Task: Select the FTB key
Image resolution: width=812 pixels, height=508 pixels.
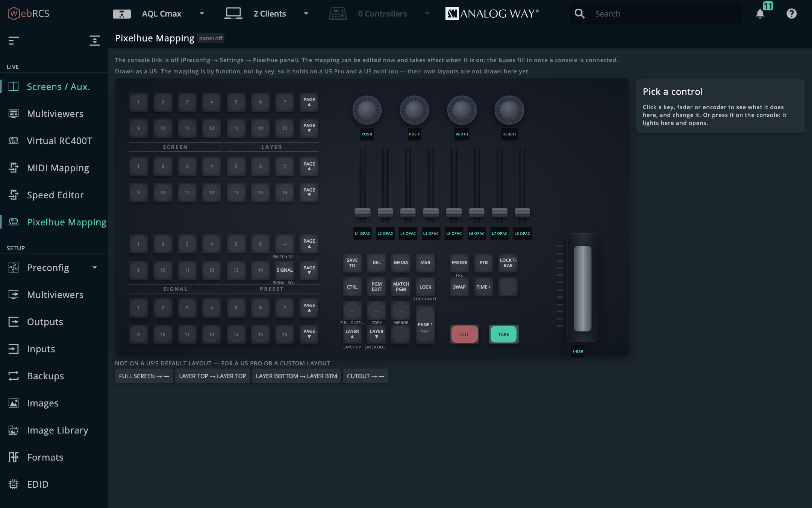Action: coord(484,263)
